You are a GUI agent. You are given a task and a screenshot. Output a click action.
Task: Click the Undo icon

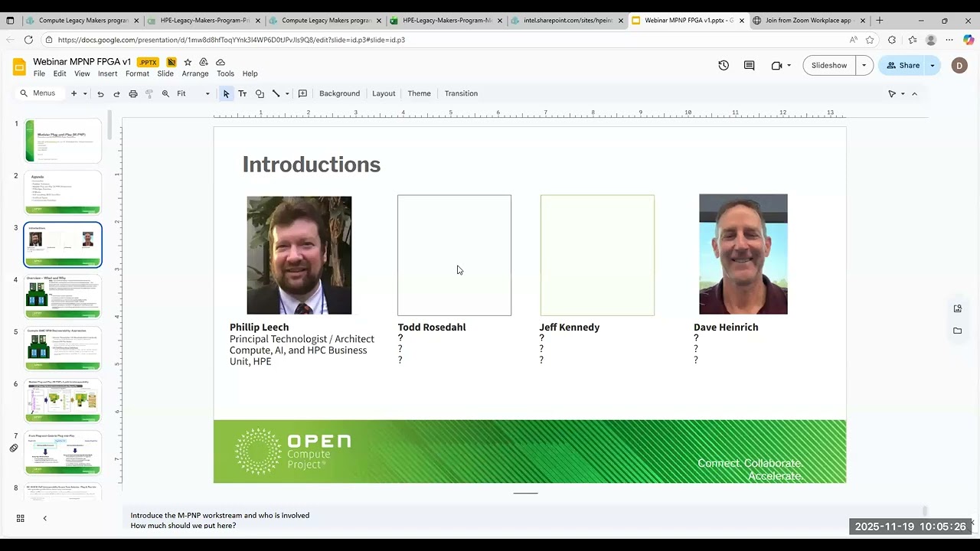pos(100,93)
